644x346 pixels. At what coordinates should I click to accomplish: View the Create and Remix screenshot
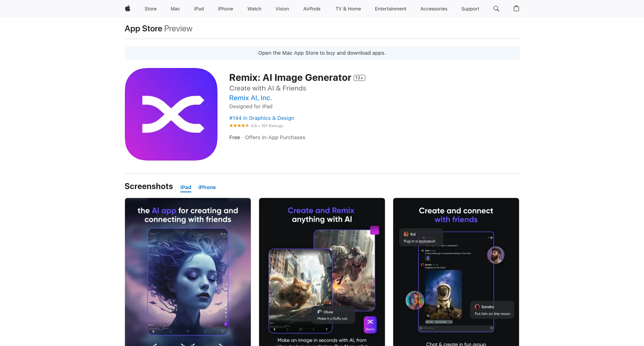pyautogui.click(x=322, y=272)
